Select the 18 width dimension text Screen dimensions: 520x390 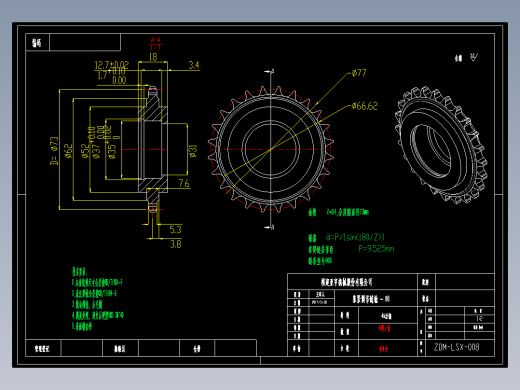(x=153, y=57)
